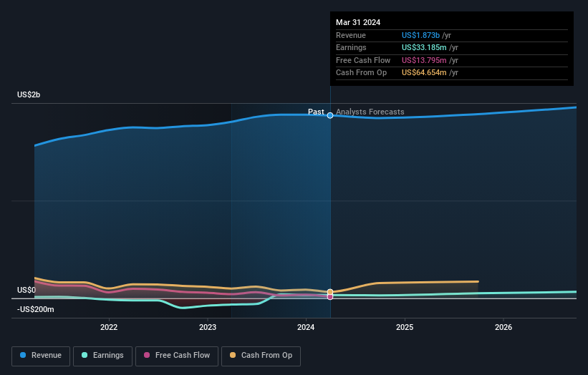Image resolution: width=588 pixels, height=375 pixels.
Task: Toggle the Revenue series in legend
Action: tap(40, 355)
